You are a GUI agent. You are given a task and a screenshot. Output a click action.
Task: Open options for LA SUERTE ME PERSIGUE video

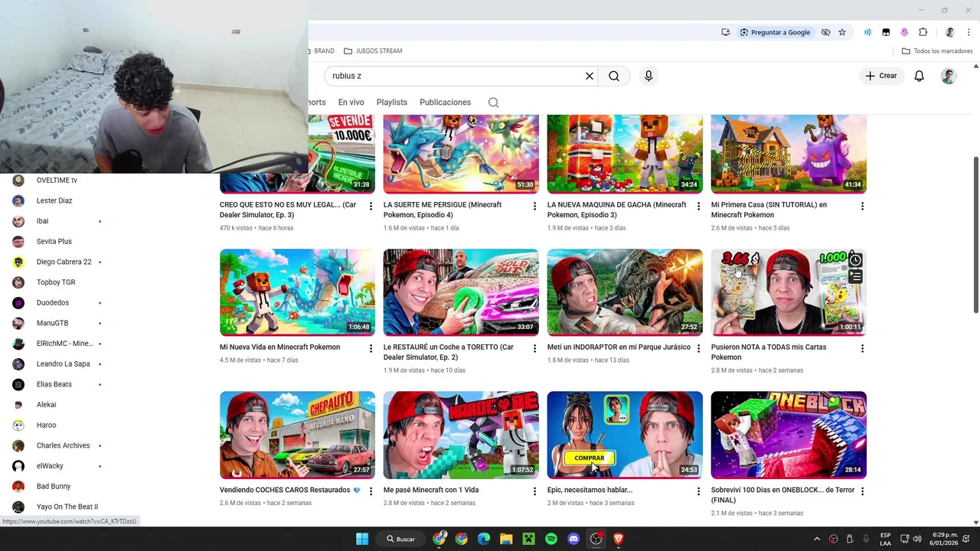[534, 207]
